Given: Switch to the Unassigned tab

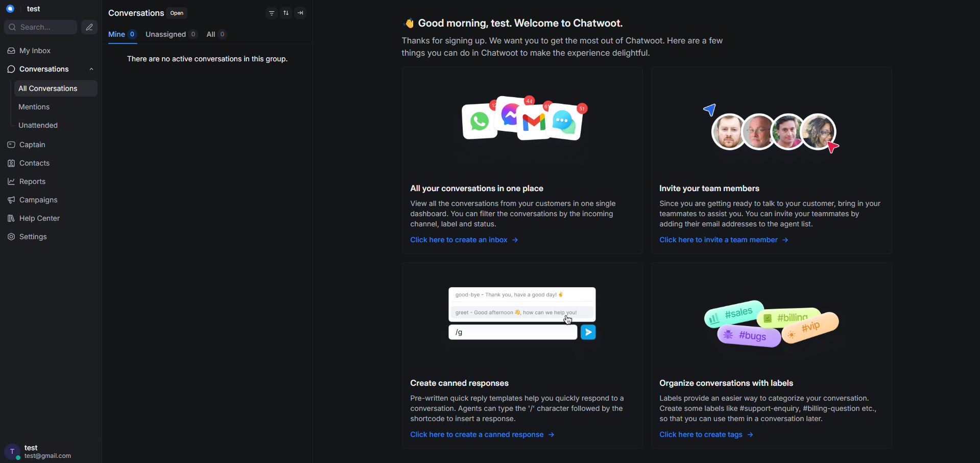Looking at the screenshot, I should (x=164, y=34).
